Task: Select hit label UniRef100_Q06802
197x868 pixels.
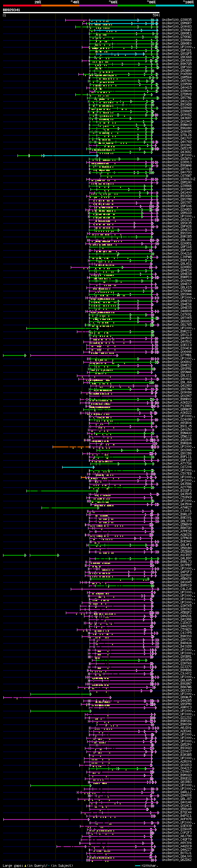Action: click(177, 362)
